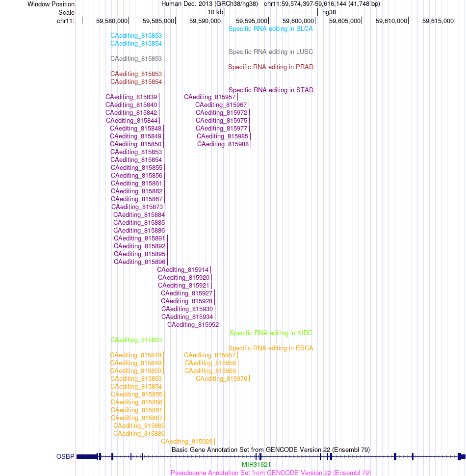
Task: Select blue CAediting_815854 in BLCA track
Action: point(136,44)
